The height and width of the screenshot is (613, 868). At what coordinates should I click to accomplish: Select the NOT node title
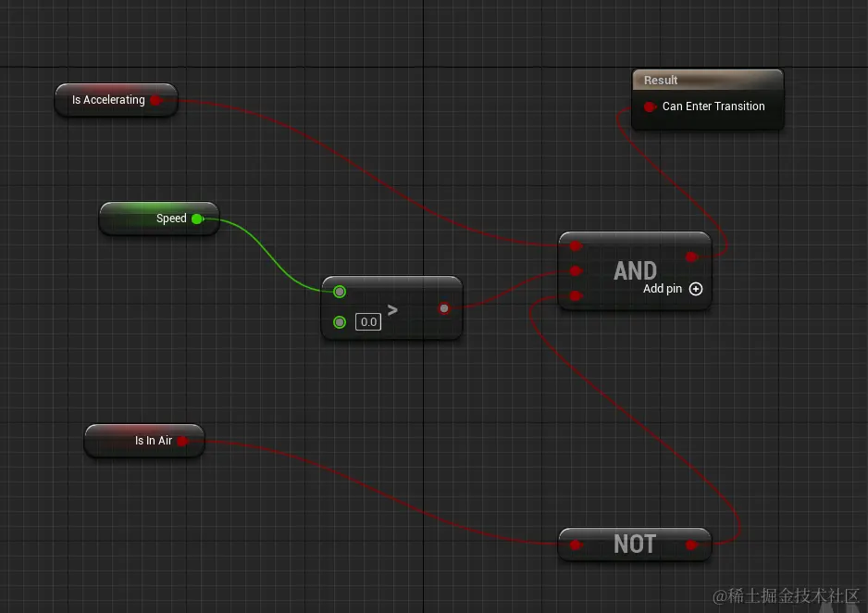point(635,544)
